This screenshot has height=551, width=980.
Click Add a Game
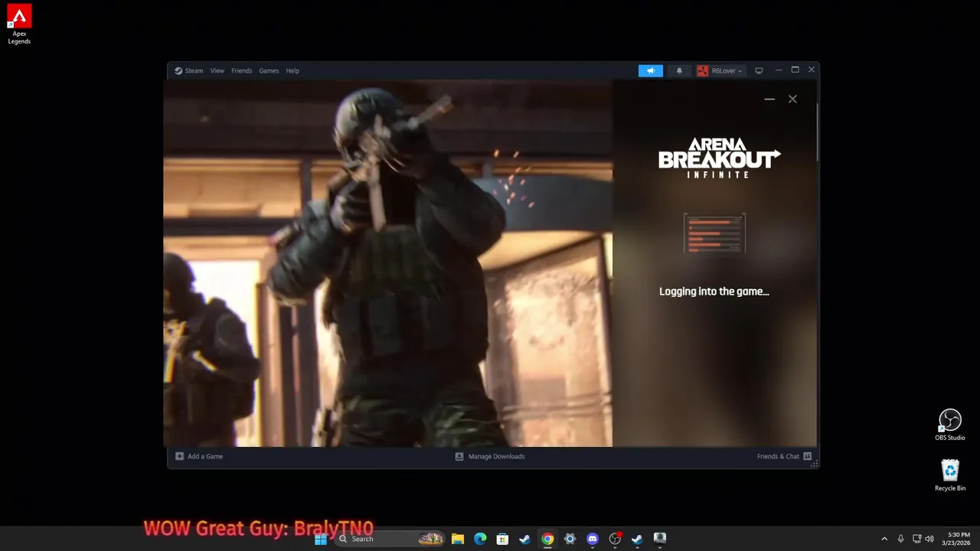pos(199,456)
